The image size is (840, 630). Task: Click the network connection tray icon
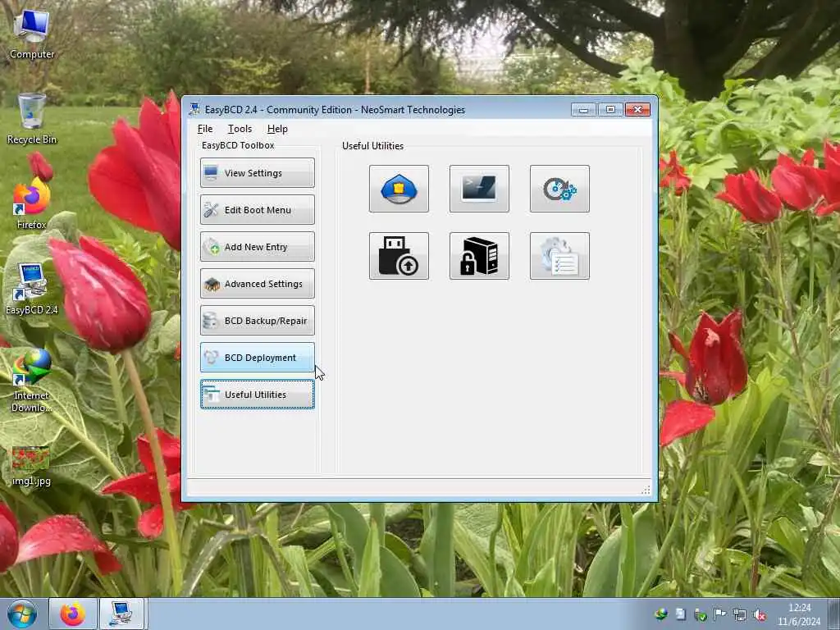pyautogui.click(x=739, y=614)
